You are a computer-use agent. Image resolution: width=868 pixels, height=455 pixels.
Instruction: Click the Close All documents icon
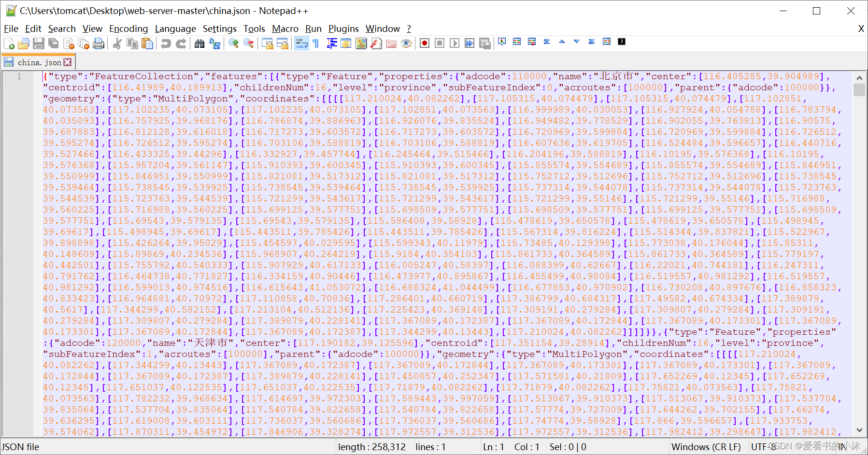coord(84,43)
